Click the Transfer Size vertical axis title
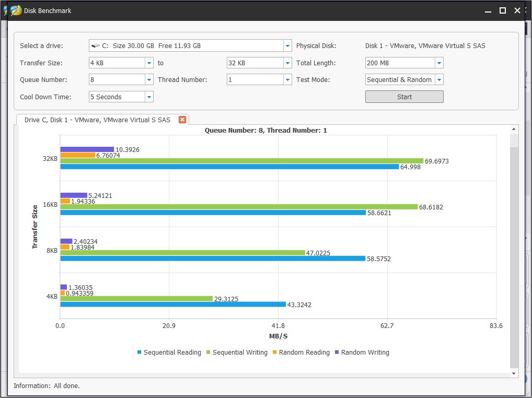532x398 pixels. pos(34,227)
